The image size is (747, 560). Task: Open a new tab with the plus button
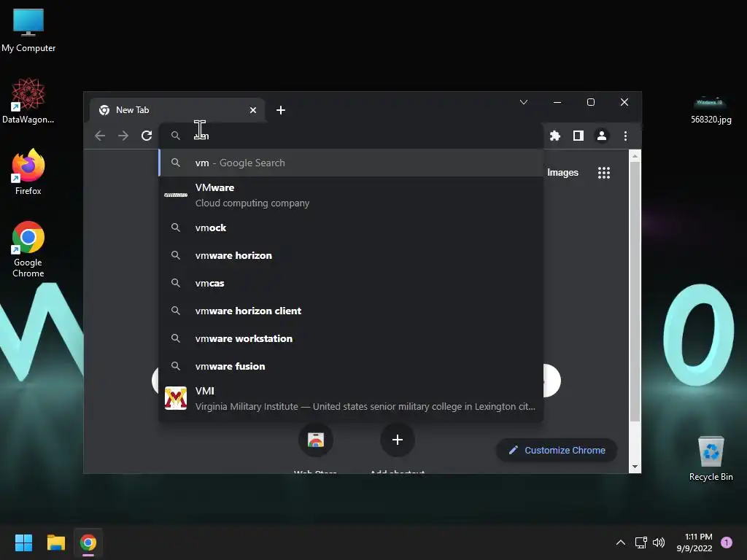281,110
